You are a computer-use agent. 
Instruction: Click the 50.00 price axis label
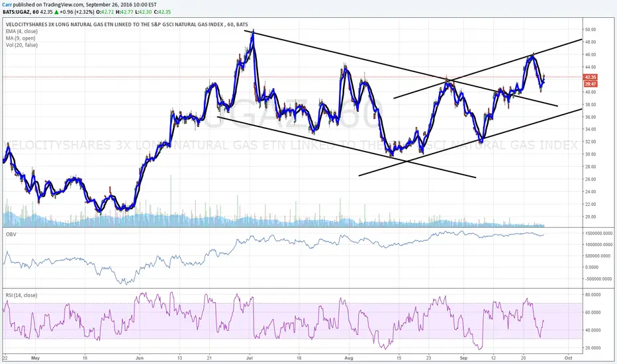pos(591,30)
